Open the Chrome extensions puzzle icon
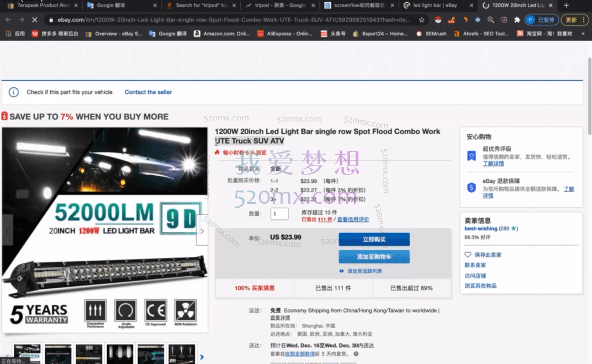 [x=517, y=19]
